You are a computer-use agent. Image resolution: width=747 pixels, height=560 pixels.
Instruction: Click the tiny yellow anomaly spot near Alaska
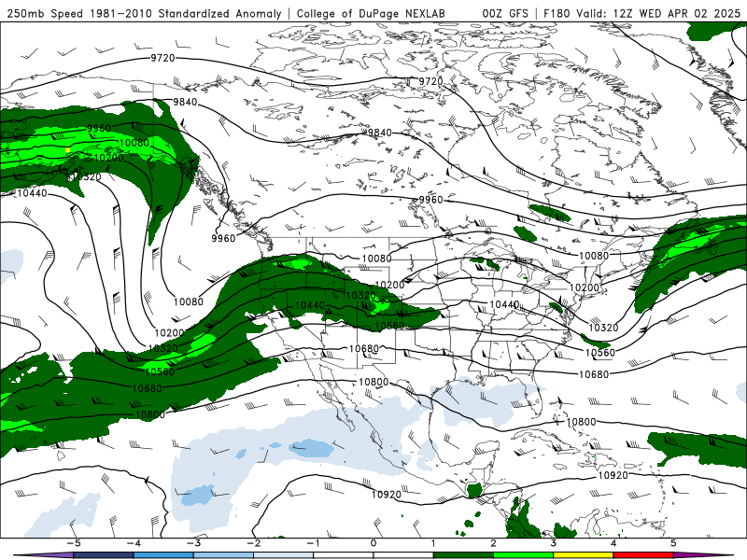point(67,150)
